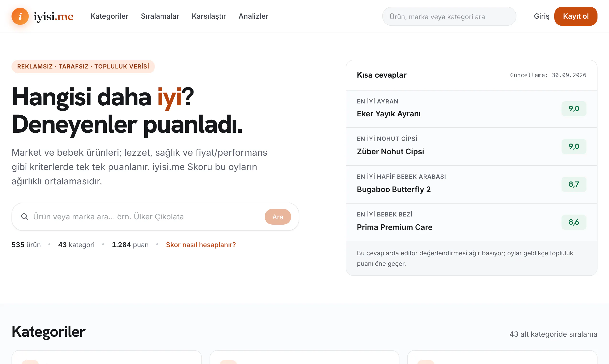Open the Kategoriler menu item
This screenshot has width=609, height=364.
(109, 16)
